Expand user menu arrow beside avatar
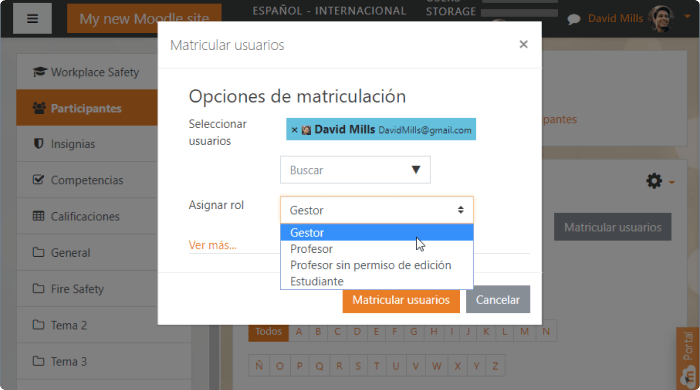This screenshot has height=390, width=700. [x=687, y=17]
